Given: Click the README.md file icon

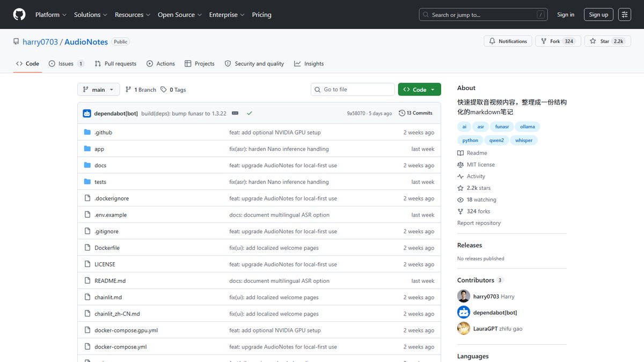Looking at the screenshot, I should (87, 281).
